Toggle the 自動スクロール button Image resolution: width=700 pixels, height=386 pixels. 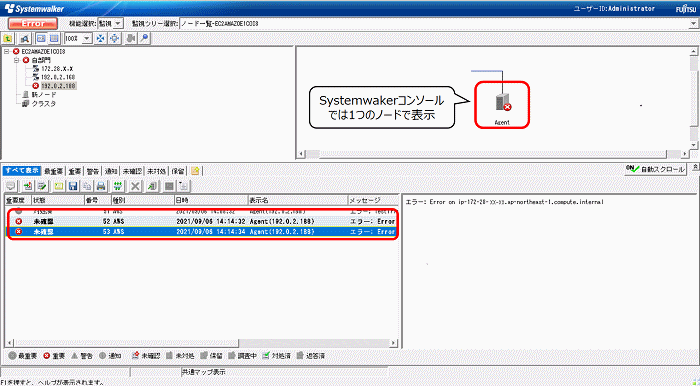[655, 169]
